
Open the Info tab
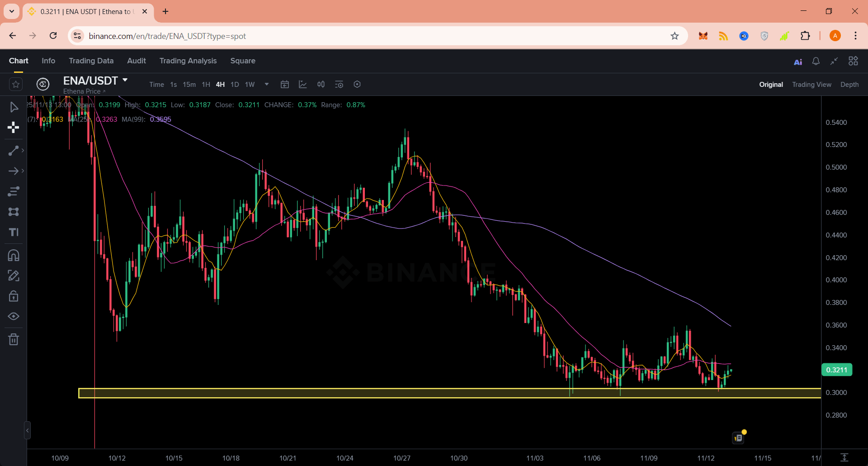pyautogui.click(x=48, y=61)
